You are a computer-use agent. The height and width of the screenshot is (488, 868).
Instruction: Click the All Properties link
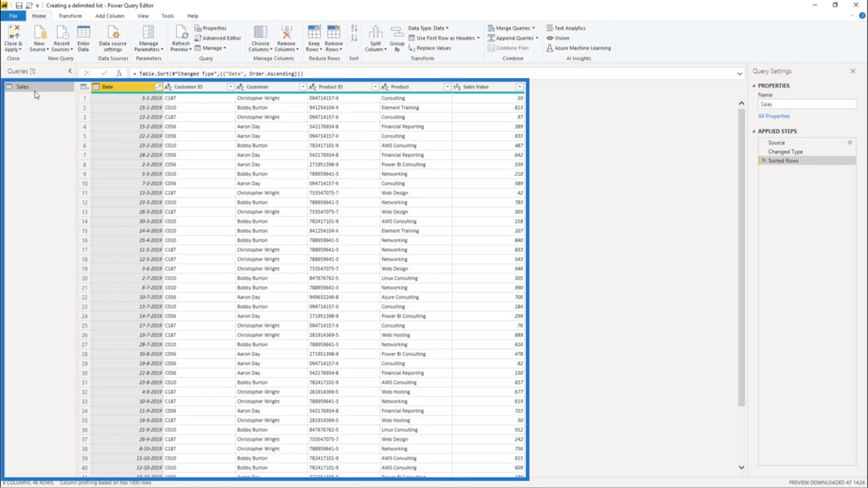coord(773,116)
